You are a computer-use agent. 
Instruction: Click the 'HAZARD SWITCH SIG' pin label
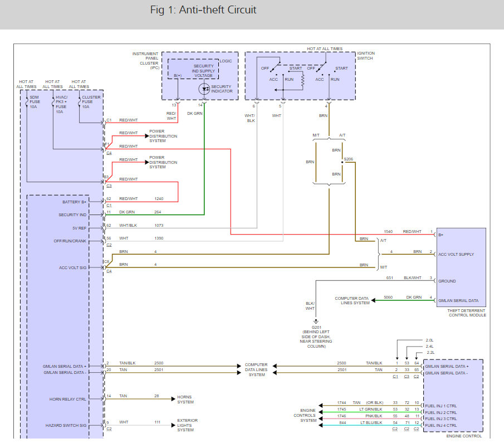click(66, 425)
